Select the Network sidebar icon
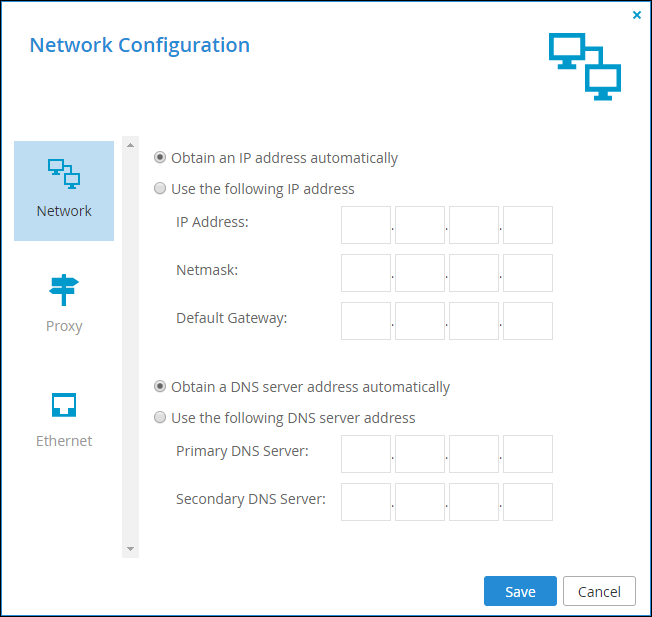The height and width of the screenshot is (617, 652). tap(64, 174)
